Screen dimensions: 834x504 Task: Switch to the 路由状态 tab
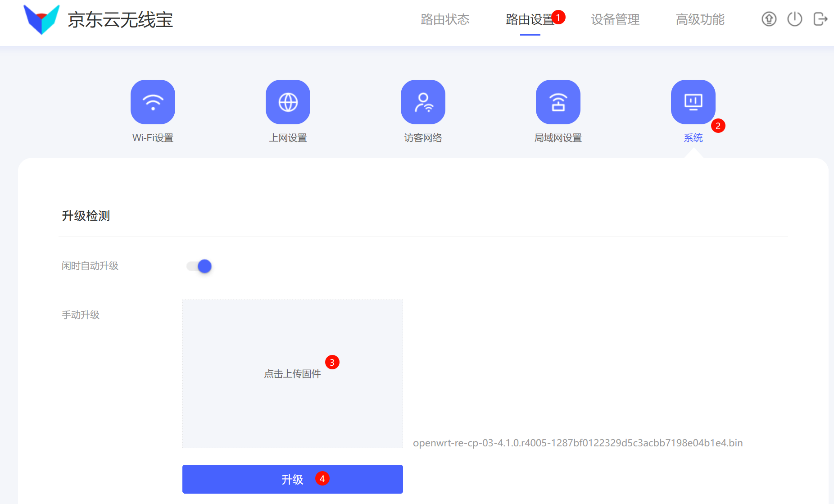tap(445, 19)
